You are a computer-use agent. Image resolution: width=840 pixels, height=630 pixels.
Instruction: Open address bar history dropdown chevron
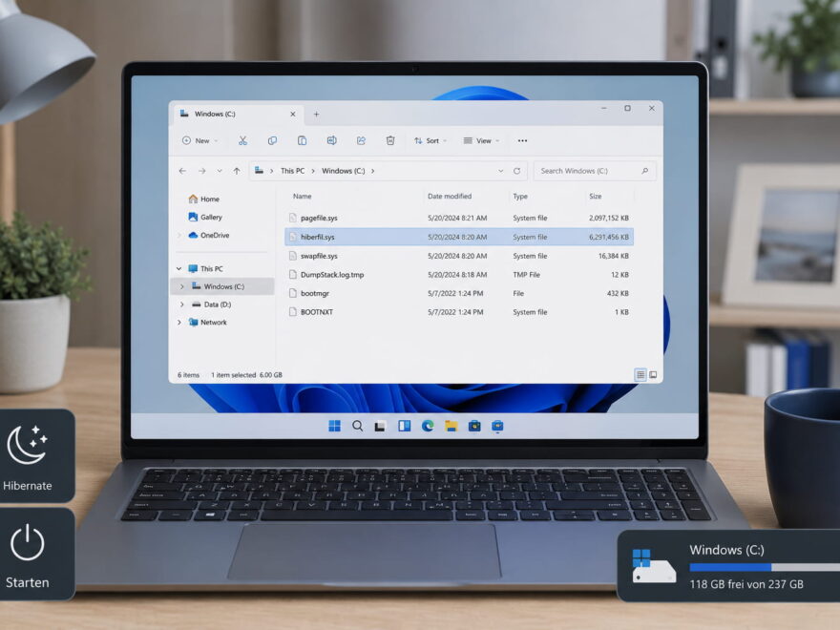pyautogui.click(x=501, y=171)
